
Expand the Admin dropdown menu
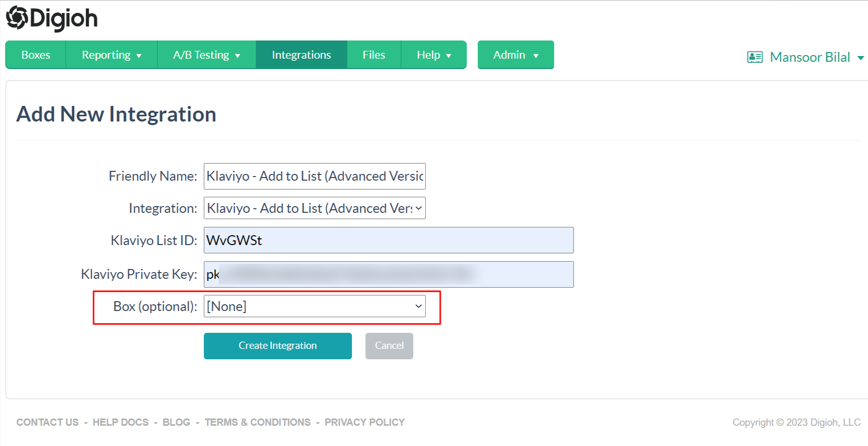pyautogui.click(x=516, y=55)
